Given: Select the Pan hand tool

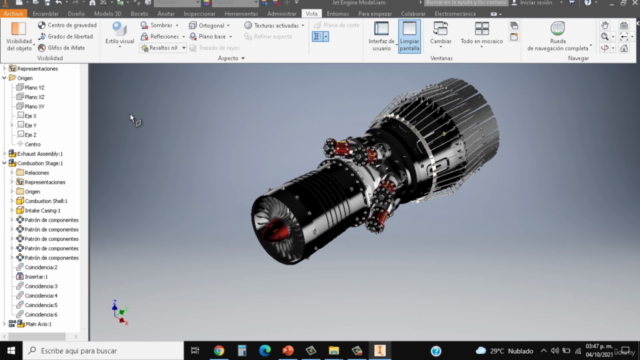Looking at the screenshot, I should pyautogui.click(x=604, y=25).
